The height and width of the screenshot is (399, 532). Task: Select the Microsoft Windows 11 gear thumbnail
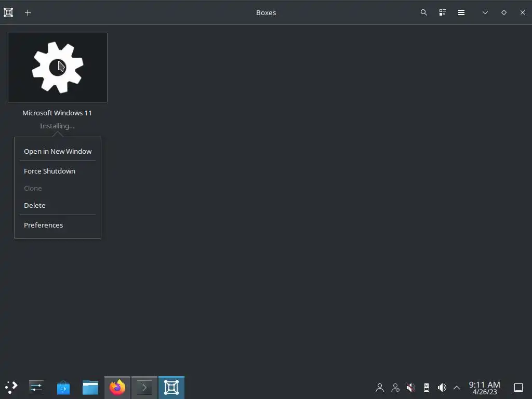point(58,68)
